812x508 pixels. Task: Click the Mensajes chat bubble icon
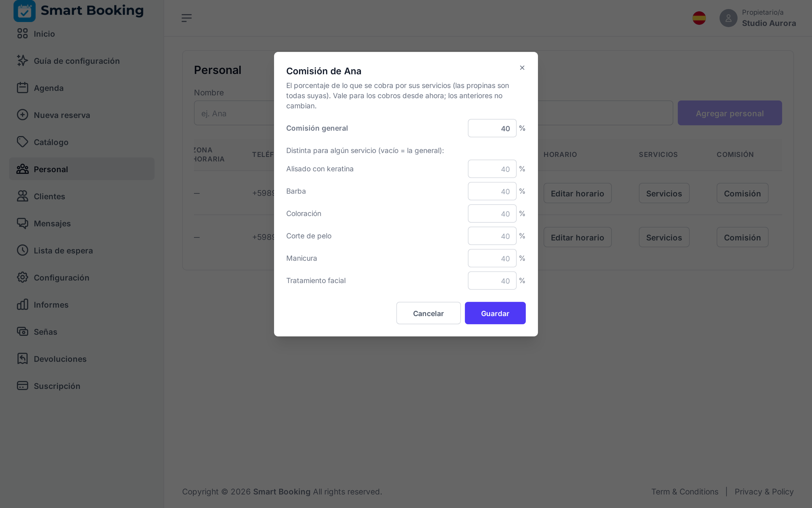tap(23, 223)
